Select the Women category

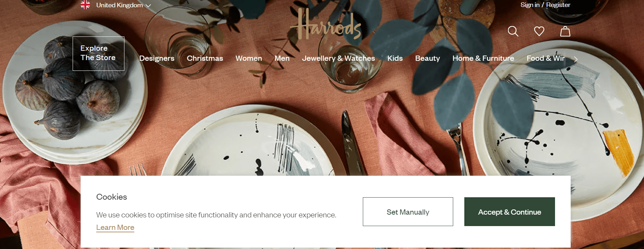[x=249, y=58]
